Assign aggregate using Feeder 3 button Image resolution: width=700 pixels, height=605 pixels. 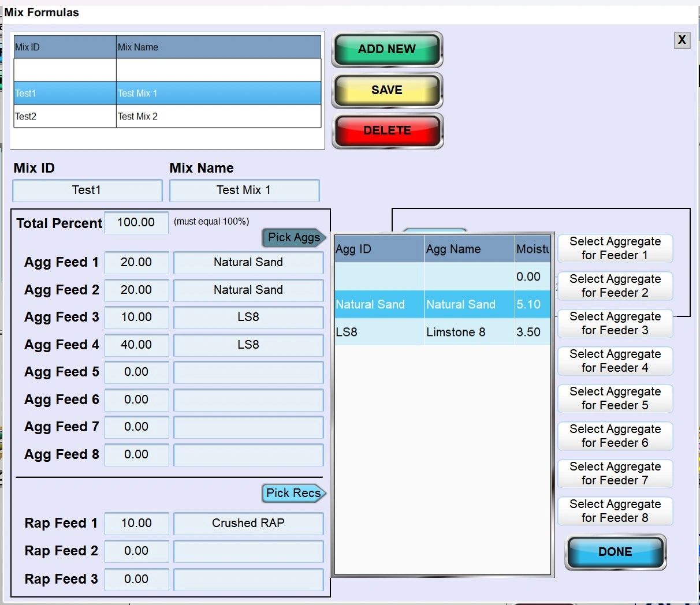pyautogui.click(x=615, y=323)
